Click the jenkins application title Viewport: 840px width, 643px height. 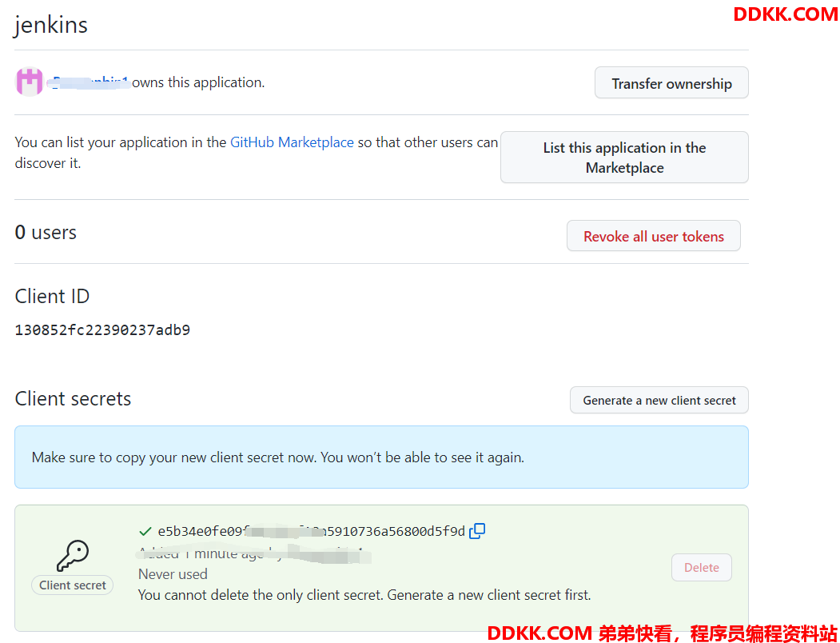coord(51,26)
